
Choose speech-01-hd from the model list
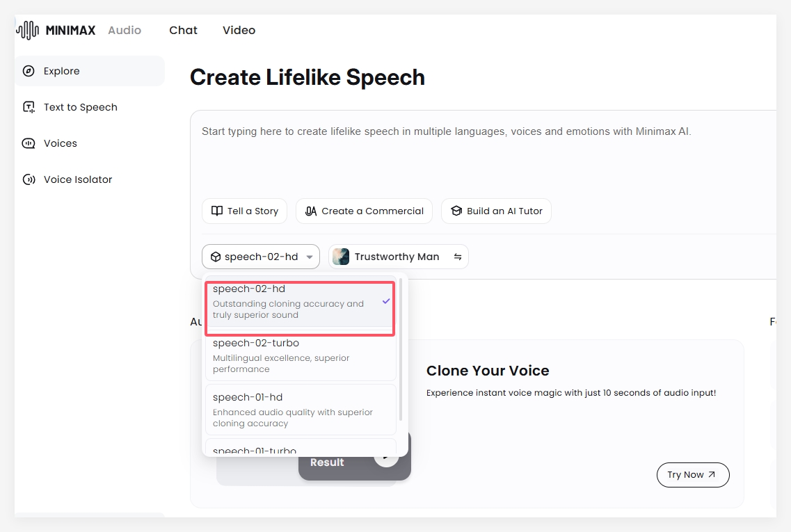coord(300,410)
